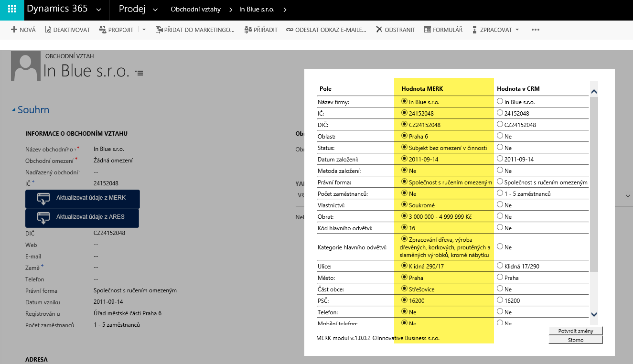Open the more commands ellipsis

pyautogui.click(x=536, y=30)
